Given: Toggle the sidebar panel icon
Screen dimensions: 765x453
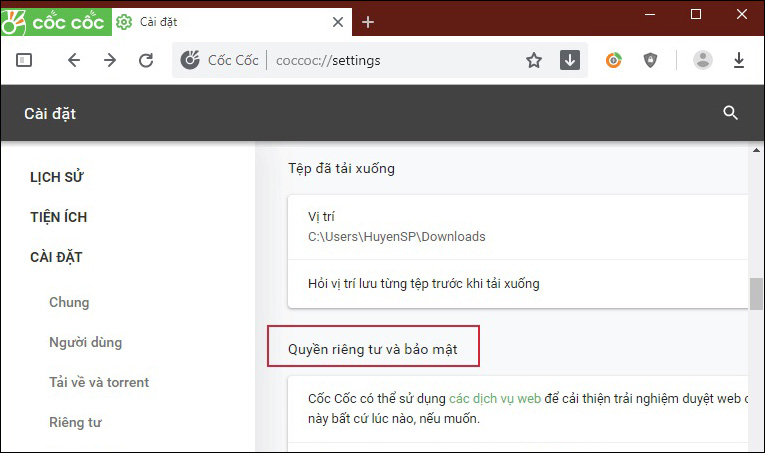Looking at the screenshot, I should 24,60.
